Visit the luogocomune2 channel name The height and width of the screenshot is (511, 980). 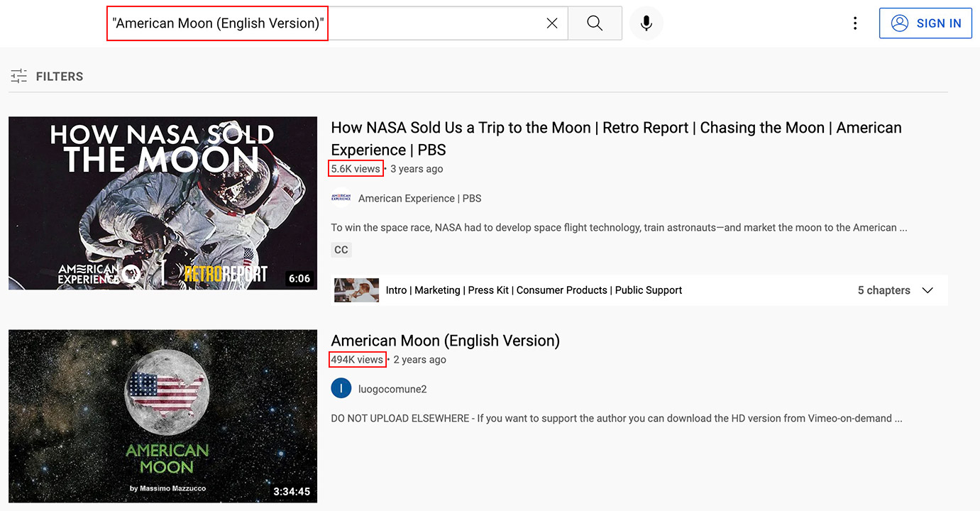[x=392, y=389]
